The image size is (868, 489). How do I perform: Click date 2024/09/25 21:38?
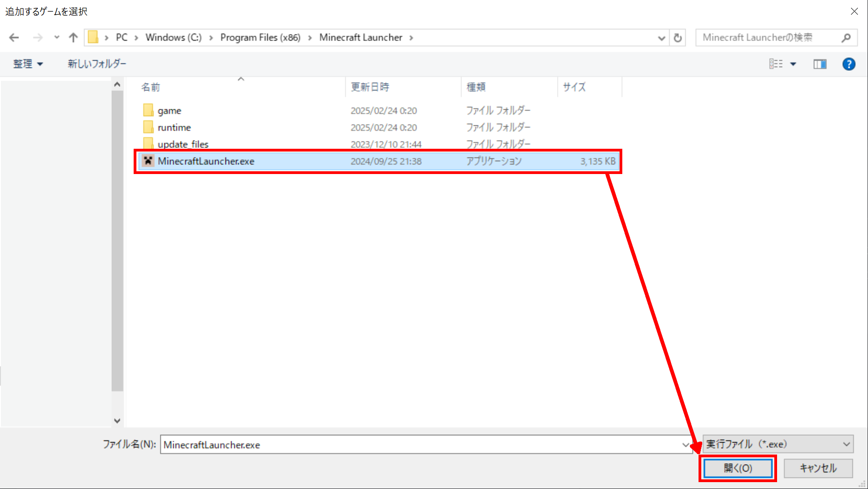[386, 161]
